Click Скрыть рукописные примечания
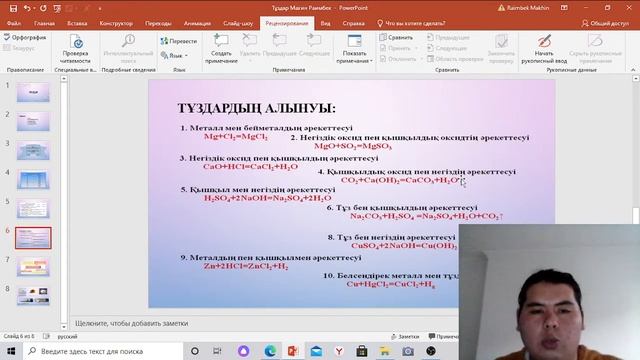Viewport: 640px width, 360px height. click(x=595, y=49)
